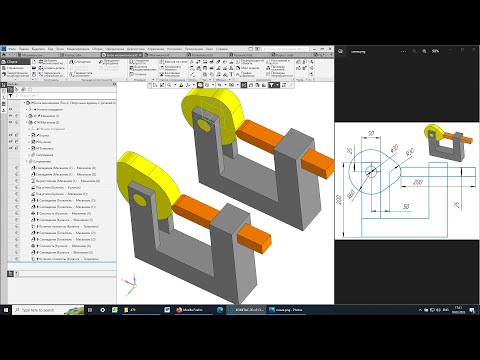Click the selection filter funnel in view toolbar
The image size is (480, 360).
point(271,85)
